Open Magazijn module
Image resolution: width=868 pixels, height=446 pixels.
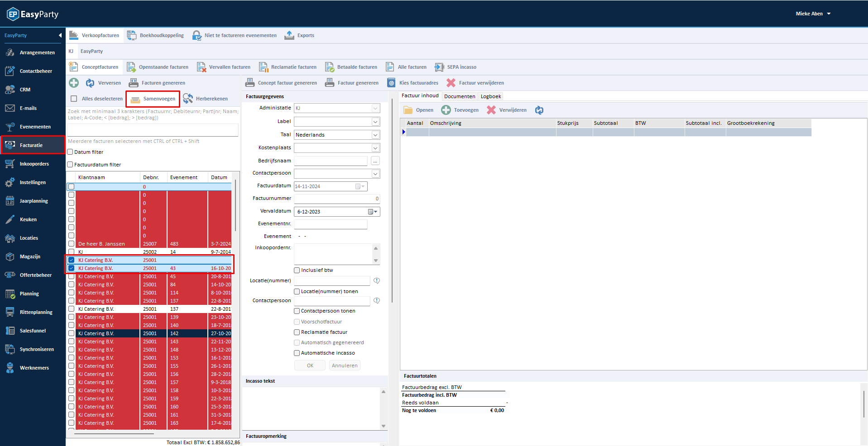23,256
